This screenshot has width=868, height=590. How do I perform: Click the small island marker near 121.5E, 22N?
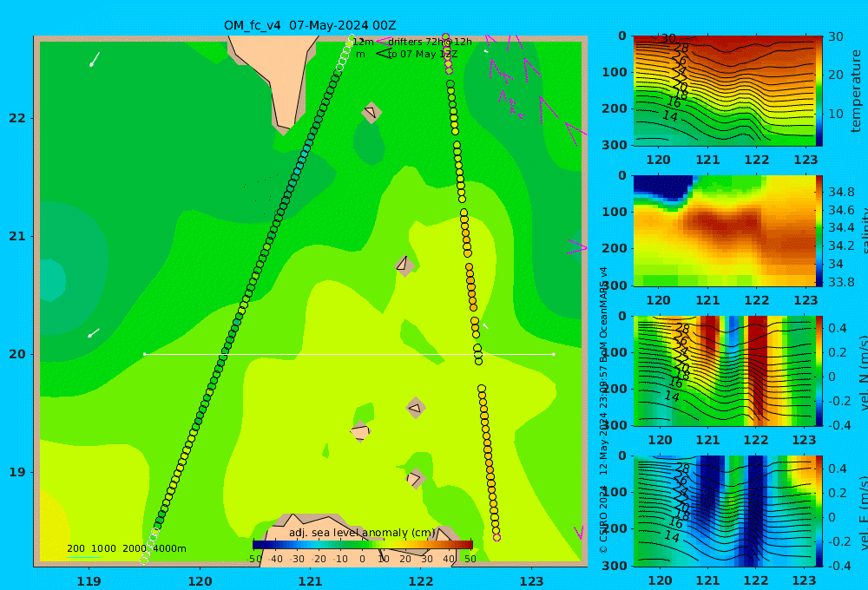click(x=372, y=112)
